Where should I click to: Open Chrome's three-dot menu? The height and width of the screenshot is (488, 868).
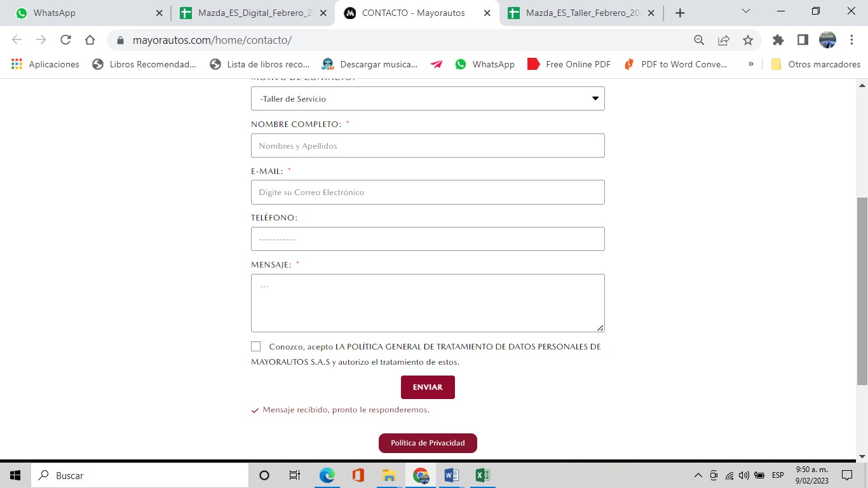point(851,40)
